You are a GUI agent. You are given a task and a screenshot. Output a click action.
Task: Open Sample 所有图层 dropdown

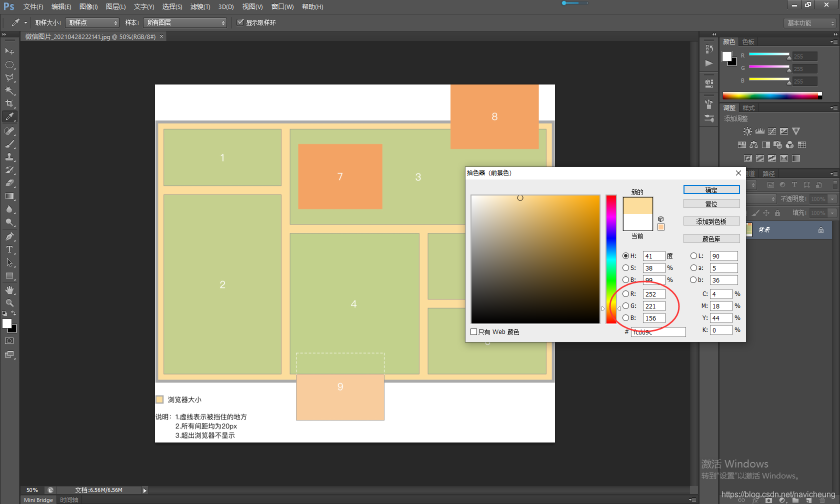[185, 22]
